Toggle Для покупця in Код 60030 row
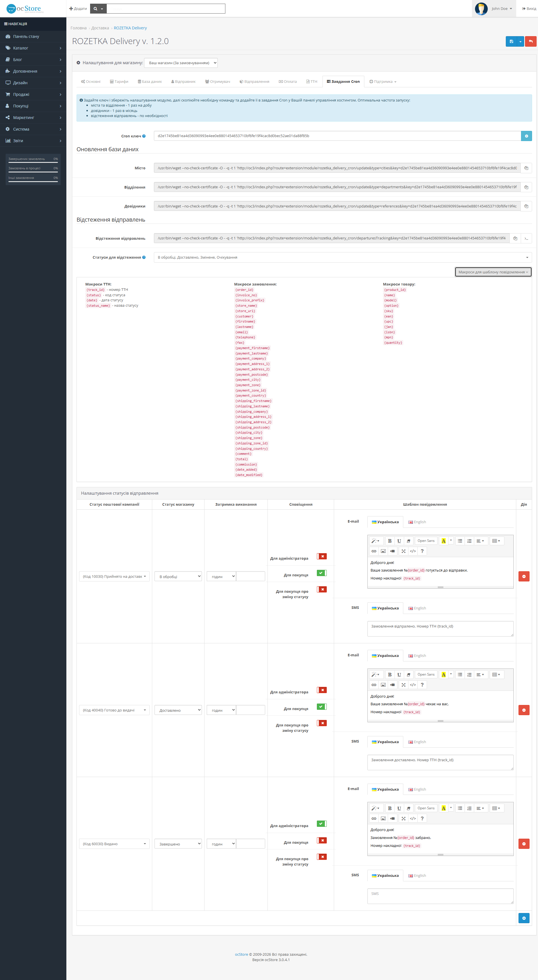538x980 pixels. 322,840
